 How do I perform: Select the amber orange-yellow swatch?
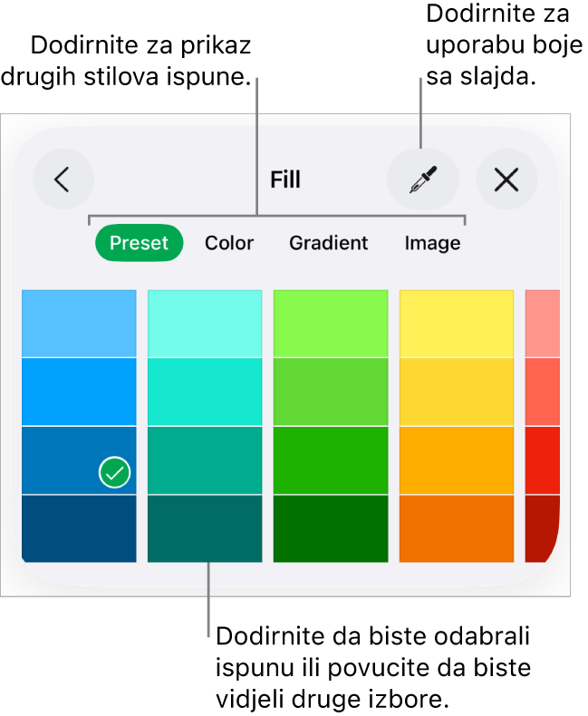pyautogui.click(x=457, y=460)
